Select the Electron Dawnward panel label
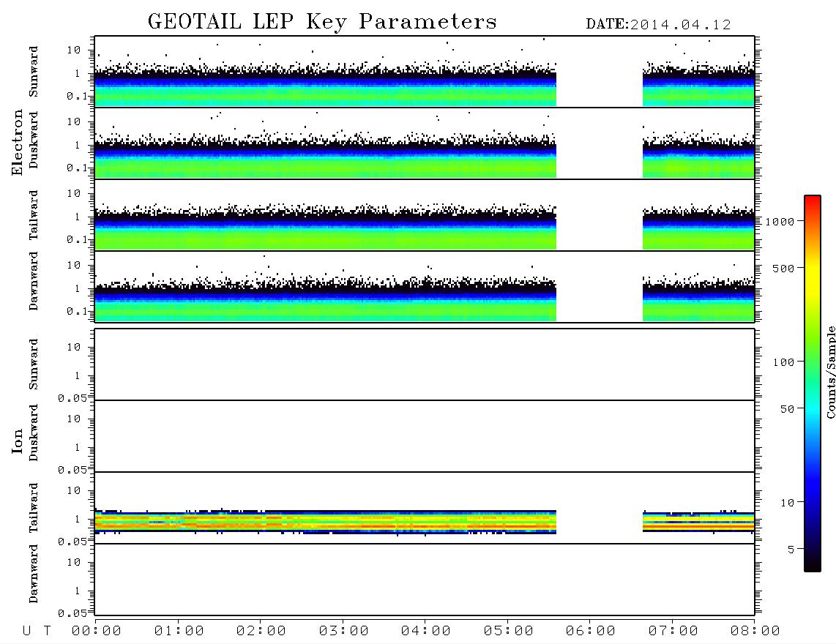 (x=34, y=282)
